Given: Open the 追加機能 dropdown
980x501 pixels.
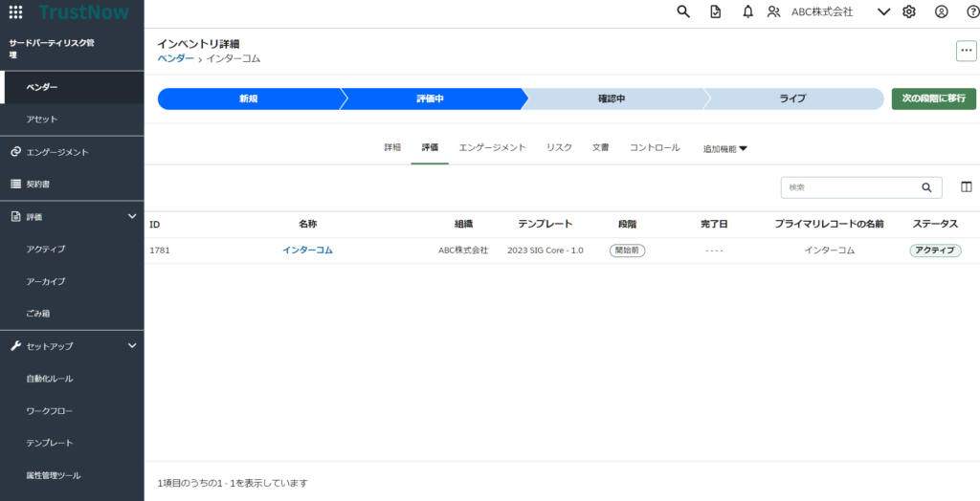Looking at the screenshot, I should (724, 148).
